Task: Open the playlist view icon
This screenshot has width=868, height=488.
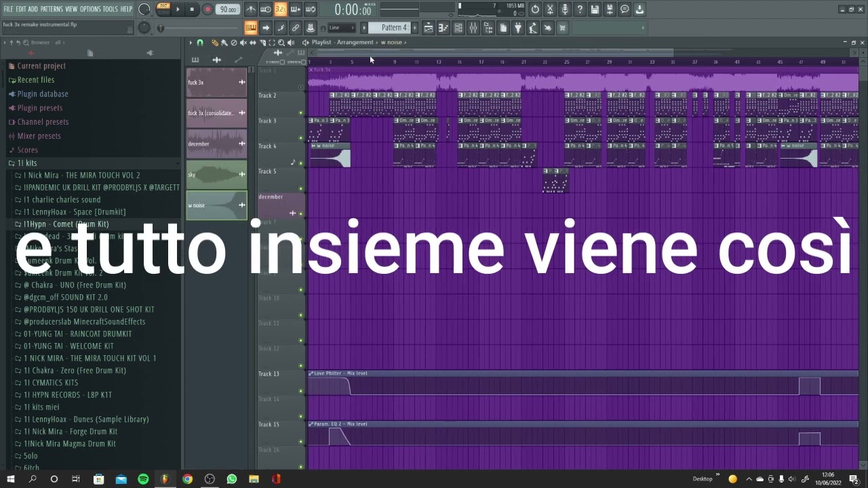Action: [x=428, y=28]
